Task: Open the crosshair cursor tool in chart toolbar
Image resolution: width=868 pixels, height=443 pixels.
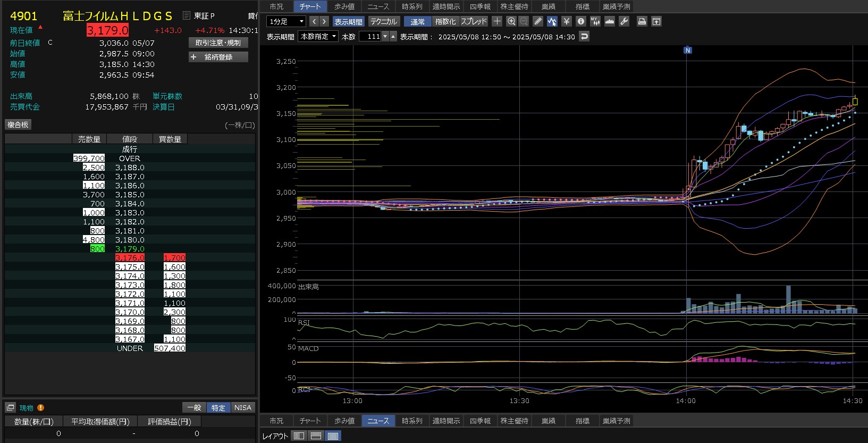Action: (x=497, y=21)
